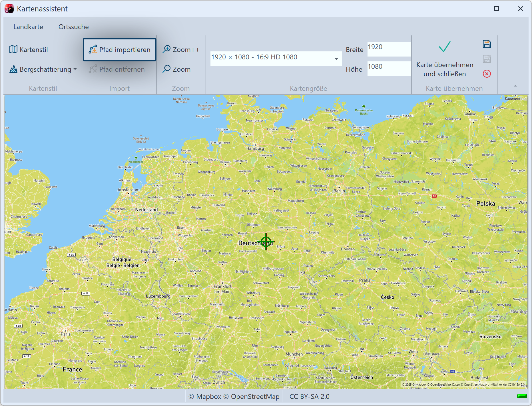
Task: Click the blue save disk icon
Action: click(x=487, y=44)
